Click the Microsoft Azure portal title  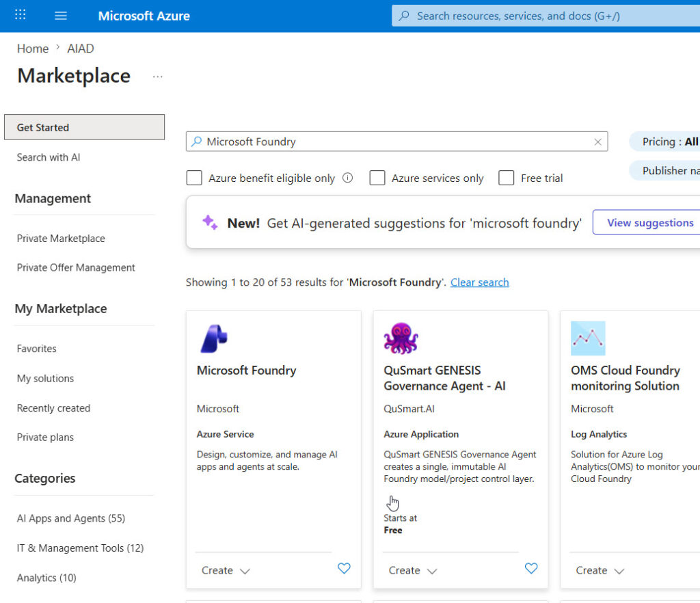(144, 16)
